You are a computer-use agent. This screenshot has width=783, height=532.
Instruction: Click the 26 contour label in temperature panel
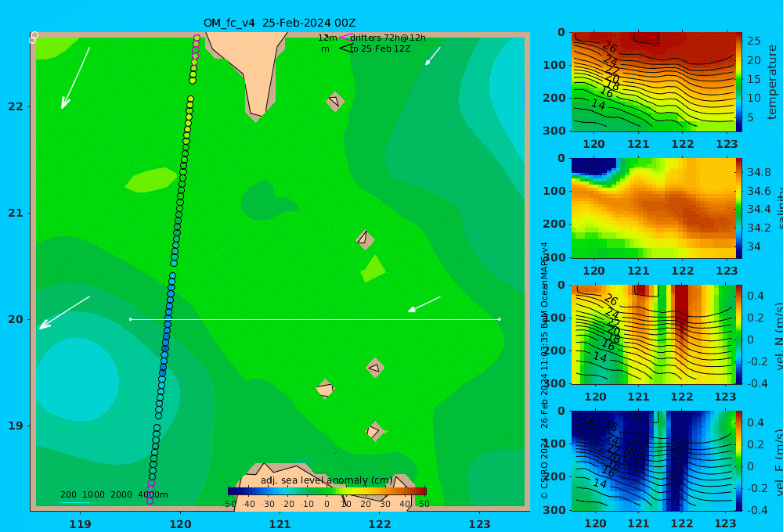[610, 48]
